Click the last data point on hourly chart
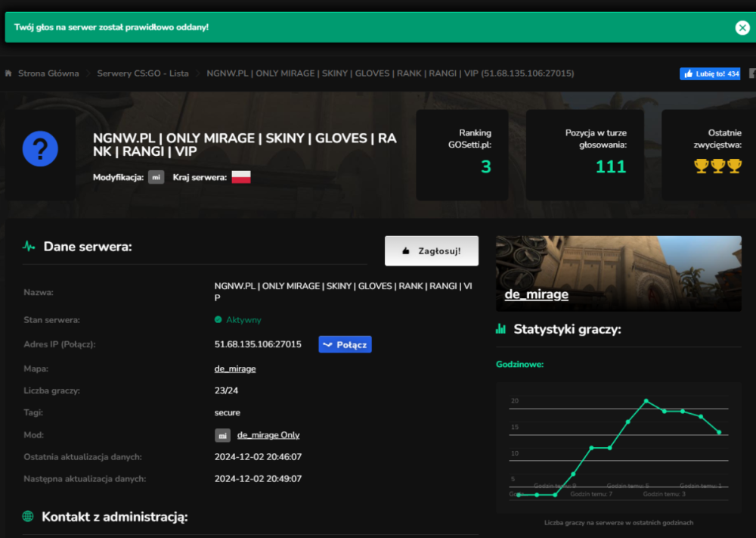Screen dimensions: 756x538 (x=719, y=432)
